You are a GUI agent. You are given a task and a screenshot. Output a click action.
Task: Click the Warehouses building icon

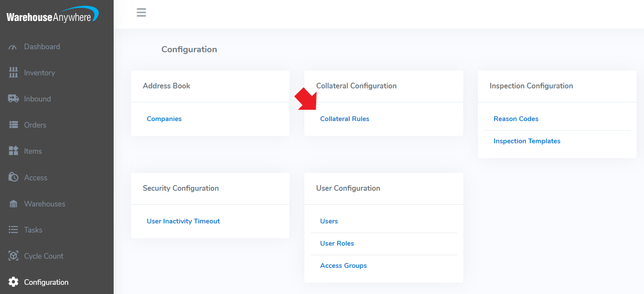pyautogui.click(x=13, y=204)
